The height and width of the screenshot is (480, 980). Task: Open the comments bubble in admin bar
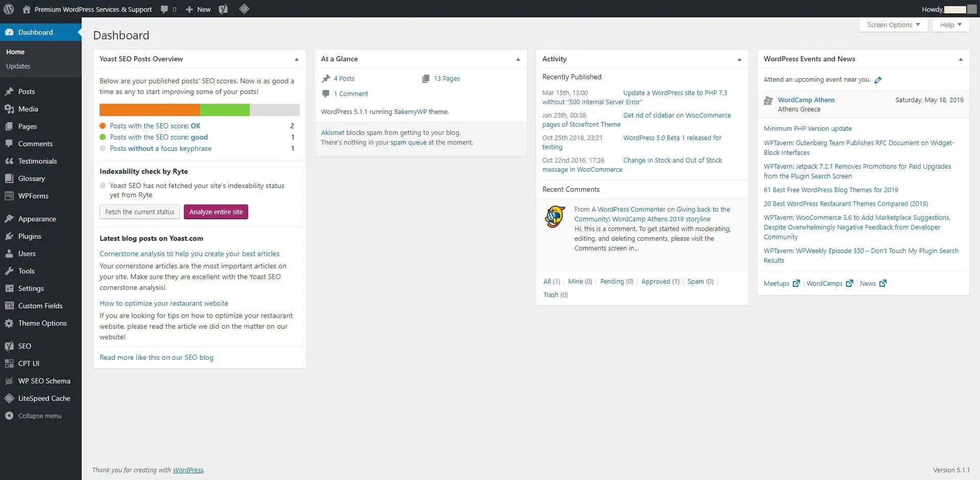click(168, 9)
